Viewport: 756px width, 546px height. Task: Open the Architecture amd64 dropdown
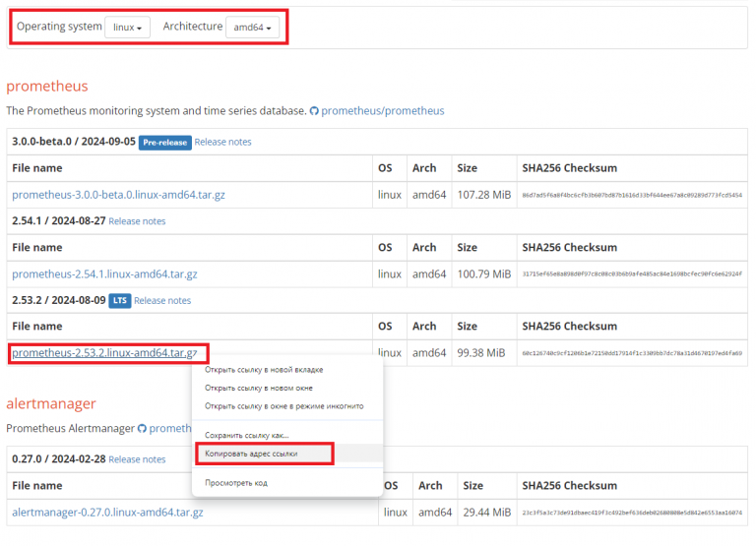tap(252, 27)
